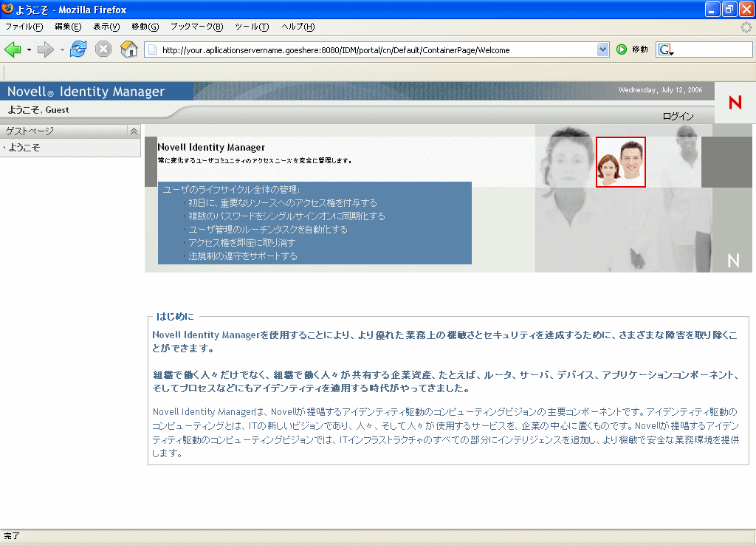Expand the address bar URL dropdown
The image size is (756, 545).
602,49
